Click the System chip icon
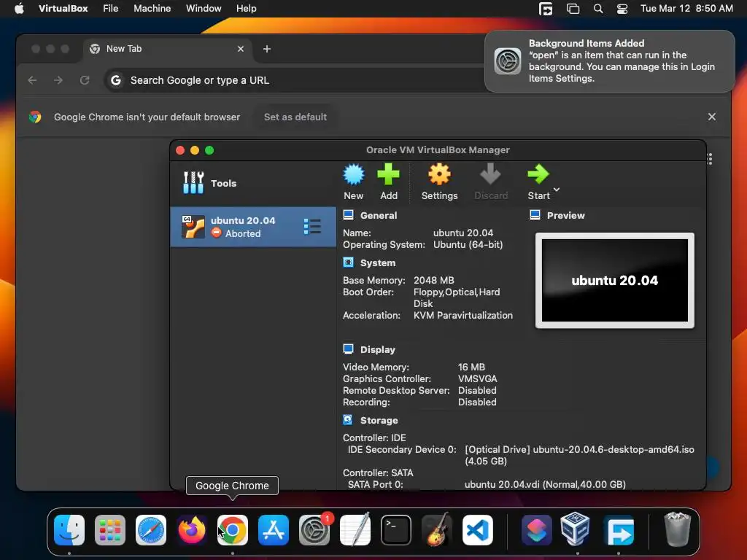747x560 pixels. (x=348, y=262)
